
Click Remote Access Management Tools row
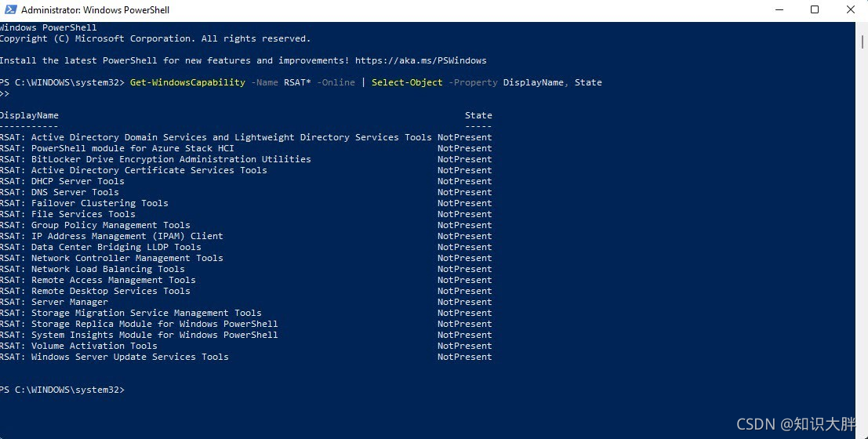click(x=245, y=280)
